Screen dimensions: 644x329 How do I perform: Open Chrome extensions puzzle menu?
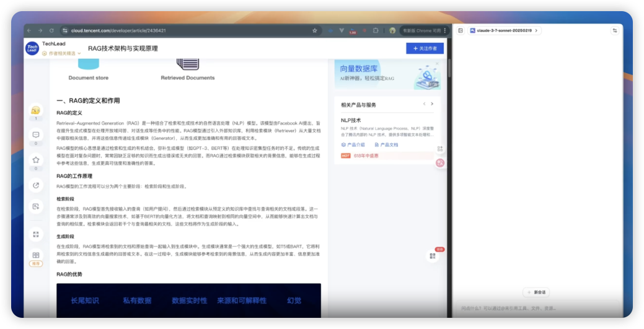coord(376,30)
